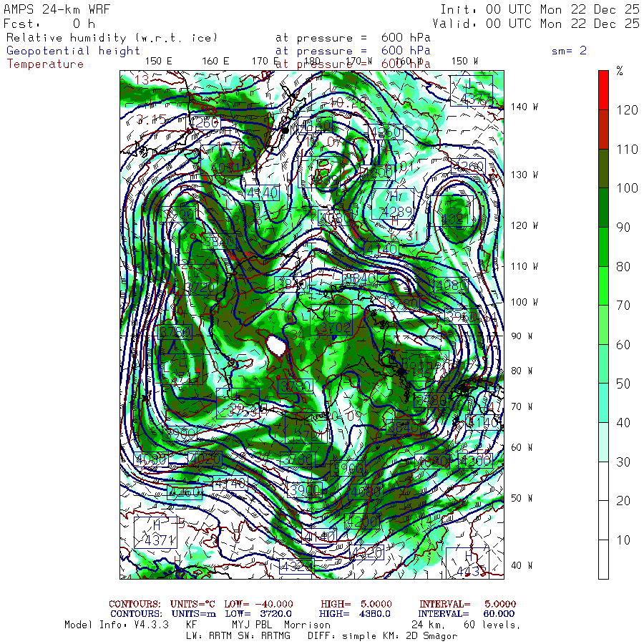Click the "%" unit label above colour bar

click(620, 71)
